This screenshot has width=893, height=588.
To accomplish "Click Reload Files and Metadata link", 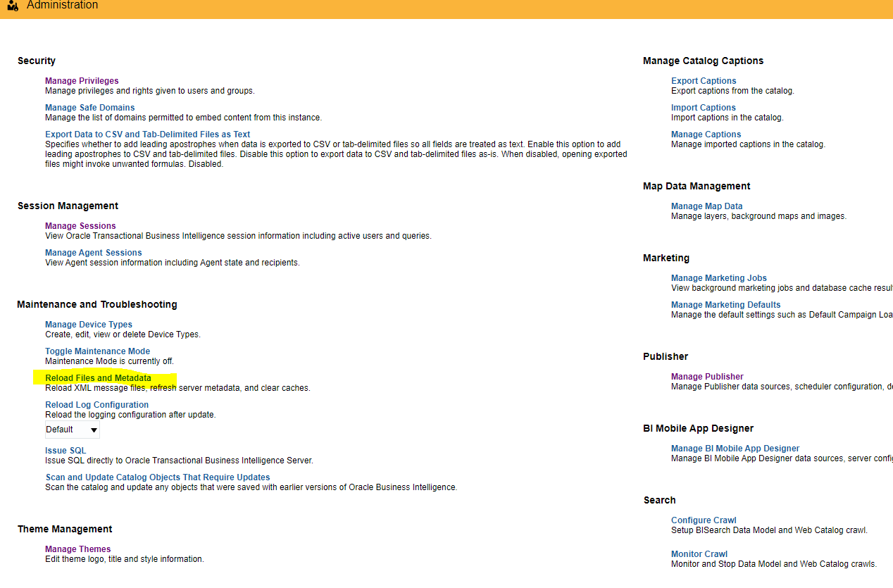I will pos(98,378).
